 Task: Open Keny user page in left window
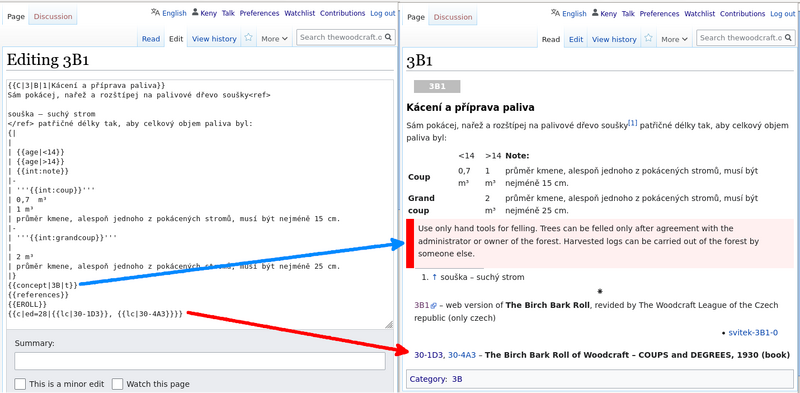tap(208, 13)
